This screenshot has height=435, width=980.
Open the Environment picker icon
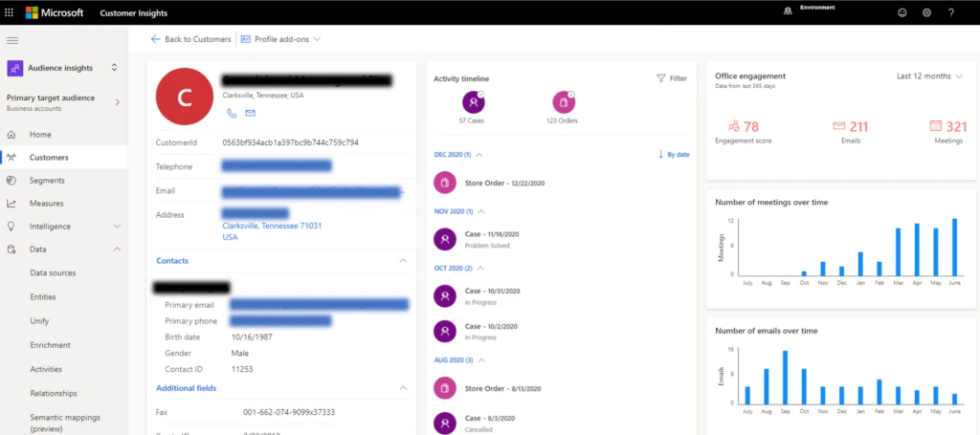(789, 11)
